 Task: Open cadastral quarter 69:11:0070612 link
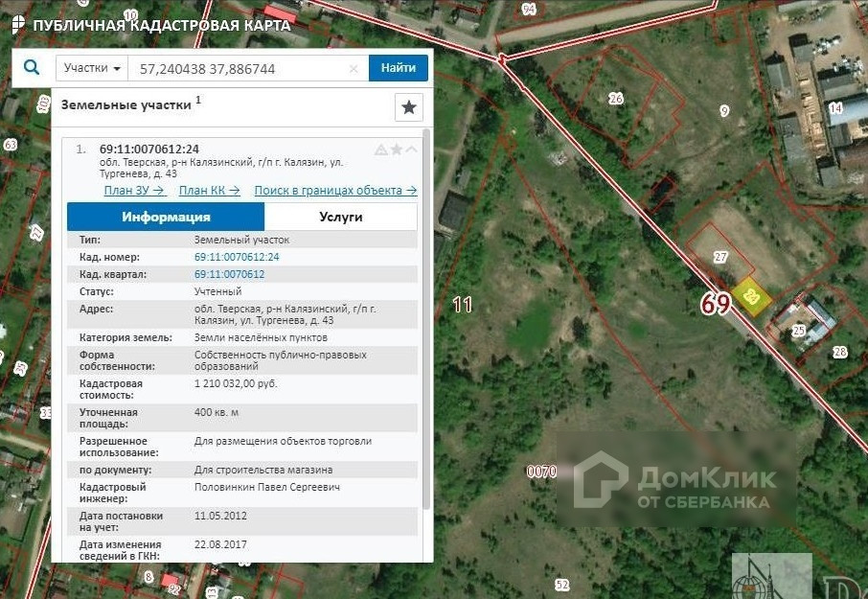[229, 274]
